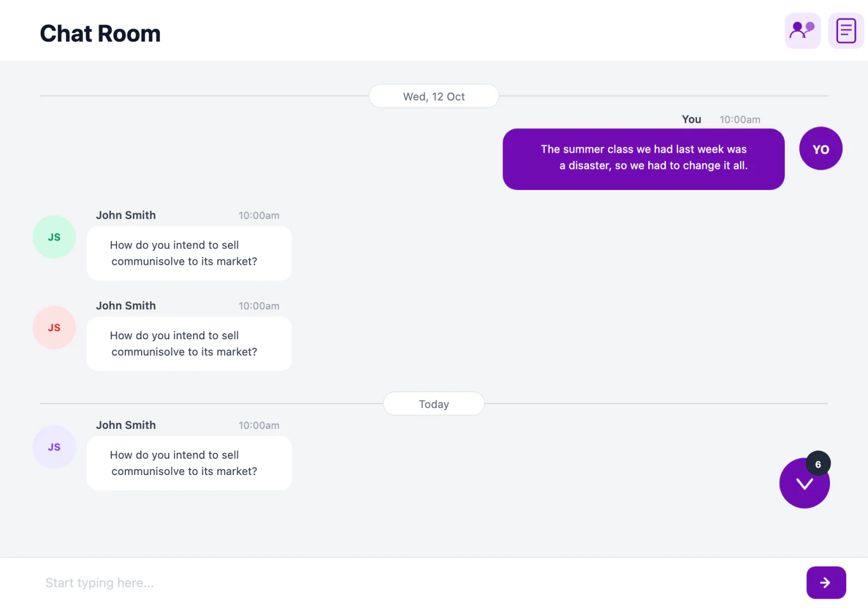Select the purple 'summer class' message bubble
The image size is (868, 608).
pos(644,159)
